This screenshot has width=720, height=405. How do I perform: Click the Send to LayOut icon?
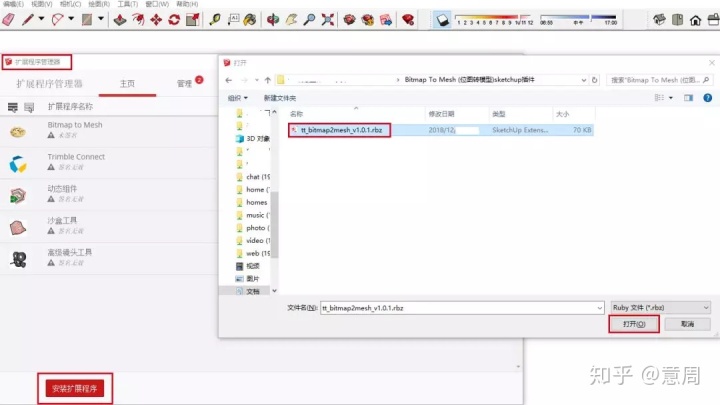click(x=386, y=19)
